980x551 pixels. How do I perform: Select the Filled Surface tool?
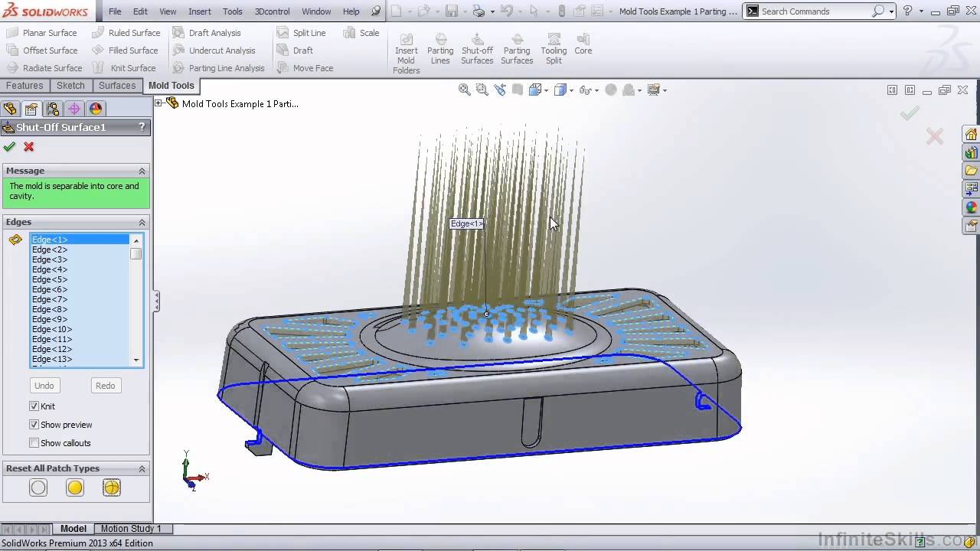click(x=125, y=51)
